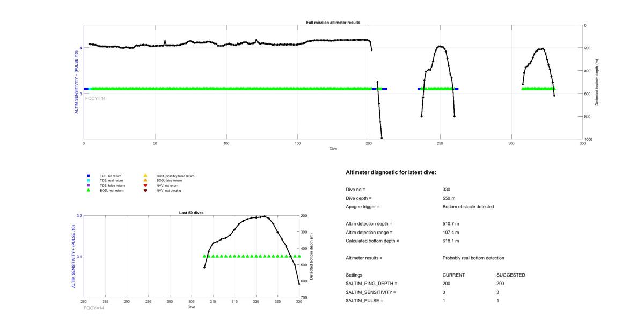
Task: Select the 'TDE, no return' legend label
Action: (x=109, y=176)
